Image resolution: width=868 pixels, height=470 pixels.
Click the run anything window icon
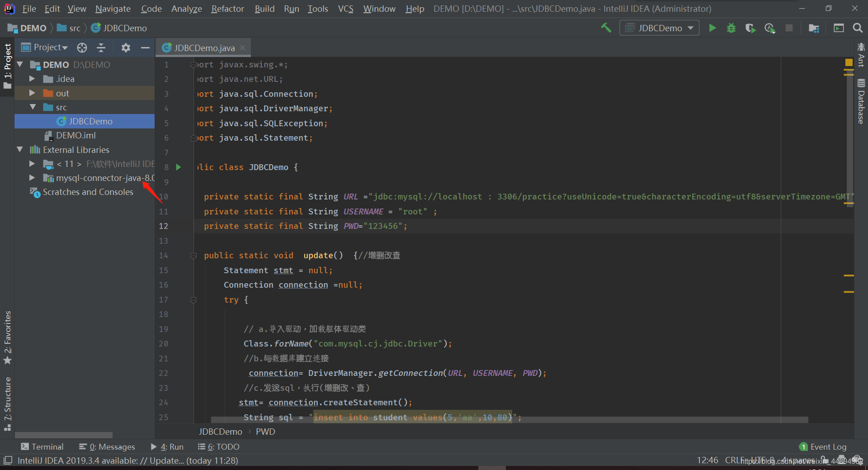click(839, 28)
